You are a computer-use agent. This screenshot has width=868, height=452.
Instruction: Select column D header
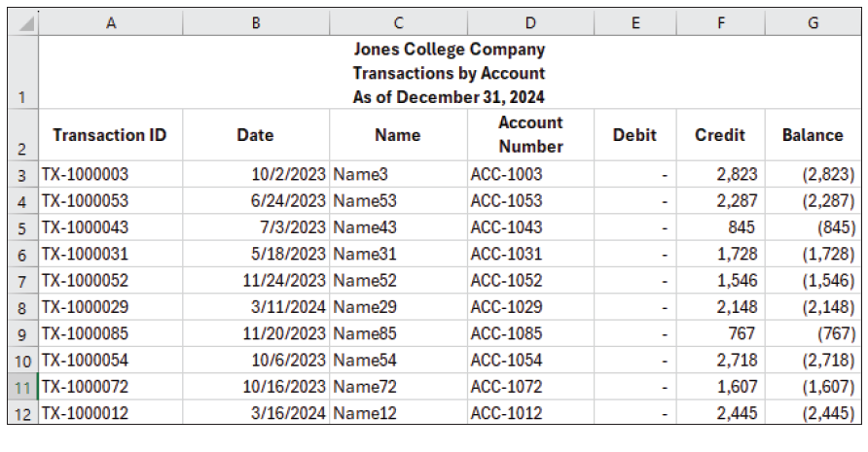(530, 23)
